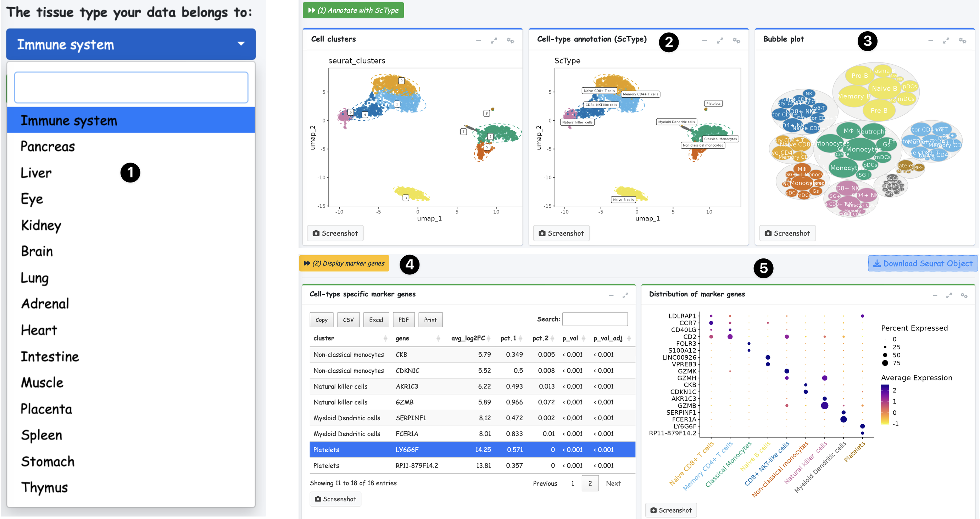The image size is (980, 519).
Task: Select Brain tissue option
Action: tap(37, 251)
